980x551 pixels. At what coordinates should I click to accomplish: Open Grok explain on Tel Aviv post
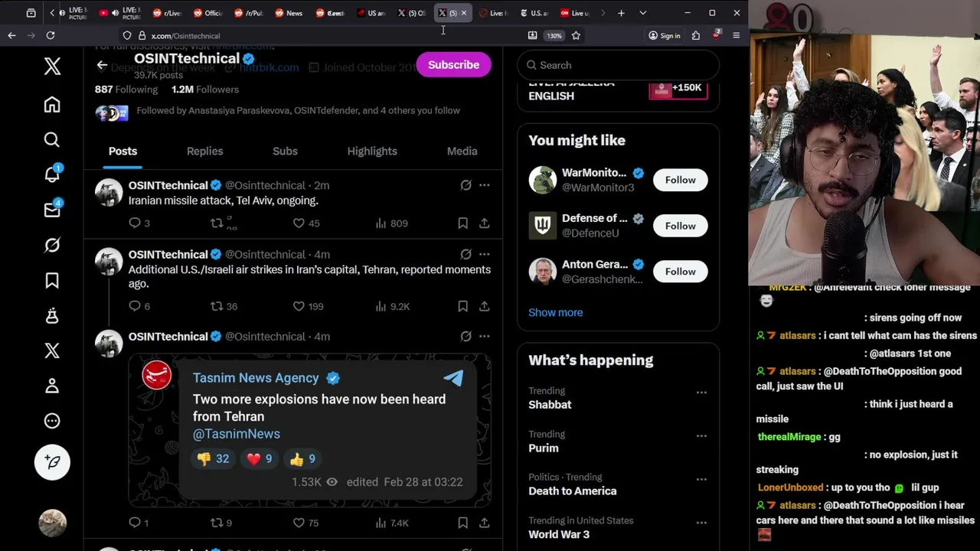point(465,185)
